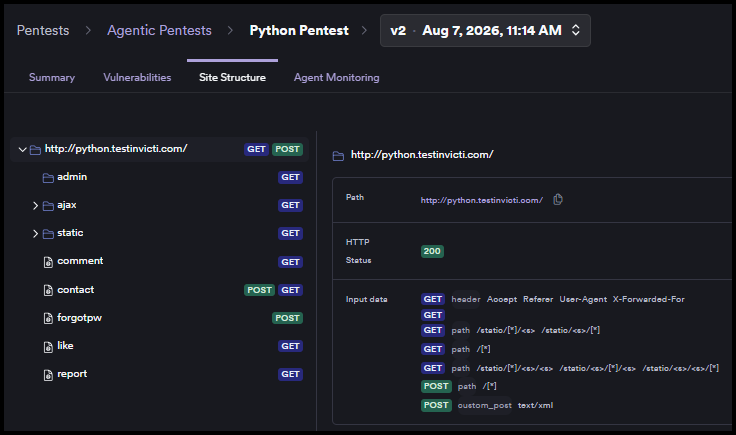The width and height of the screenshot is (736, 435).
Task: Click the GET badge on the report row
Action: point(290,374)
